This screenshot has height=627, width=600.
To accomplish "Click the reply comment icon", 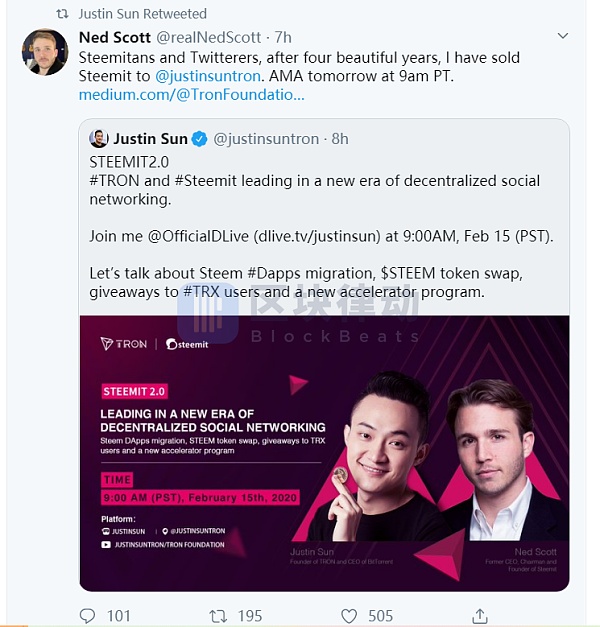I will click(88, 615).
